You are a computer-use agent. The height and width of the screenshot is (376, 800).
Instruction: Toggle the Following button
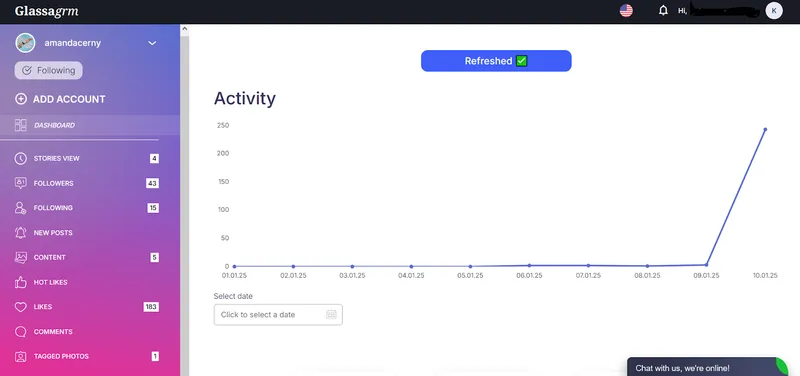coord(48,70)
